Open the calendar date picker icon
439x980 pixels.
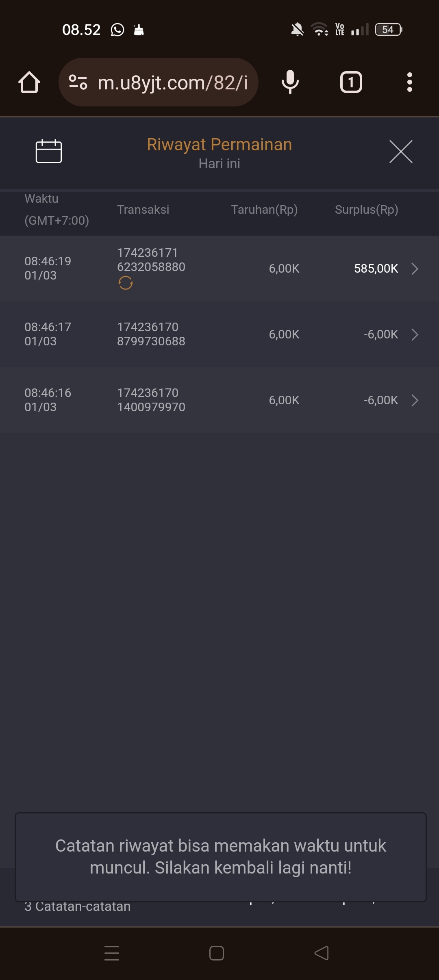coord(49,152)
